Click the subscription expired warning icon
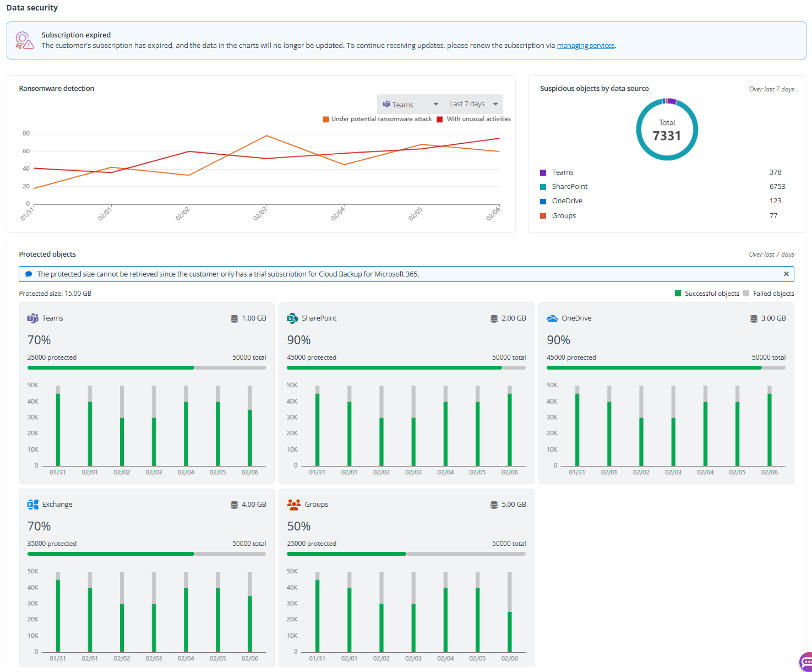Screen dimensions: 812x672 [24, 40]
